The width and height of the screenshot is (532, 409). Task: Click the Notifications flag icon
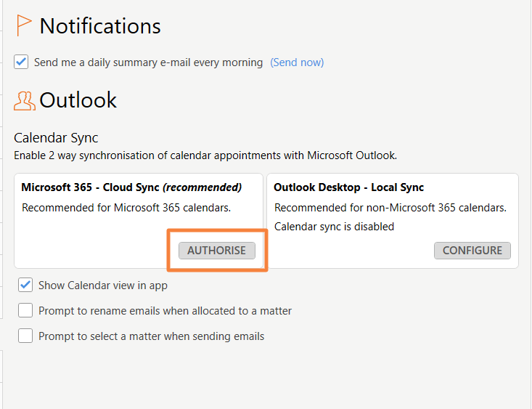[24, 25]
